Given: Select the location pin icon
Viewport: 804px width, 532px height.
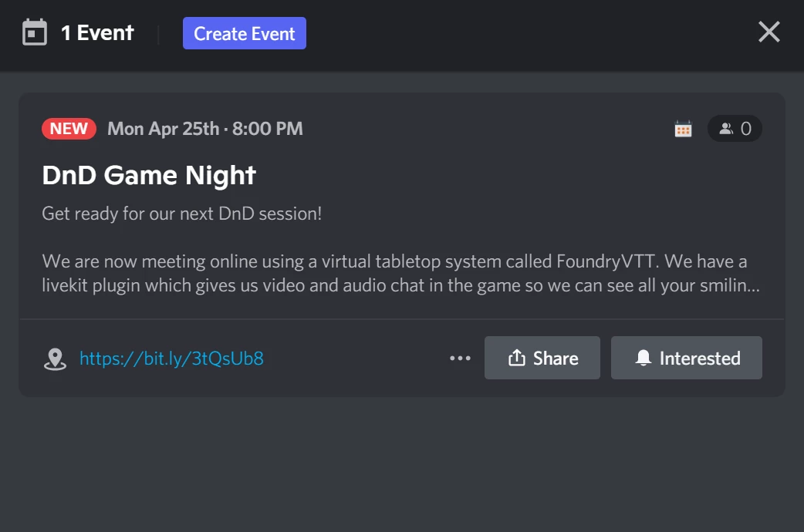Looking at the screenshot, I should (53, 357).
